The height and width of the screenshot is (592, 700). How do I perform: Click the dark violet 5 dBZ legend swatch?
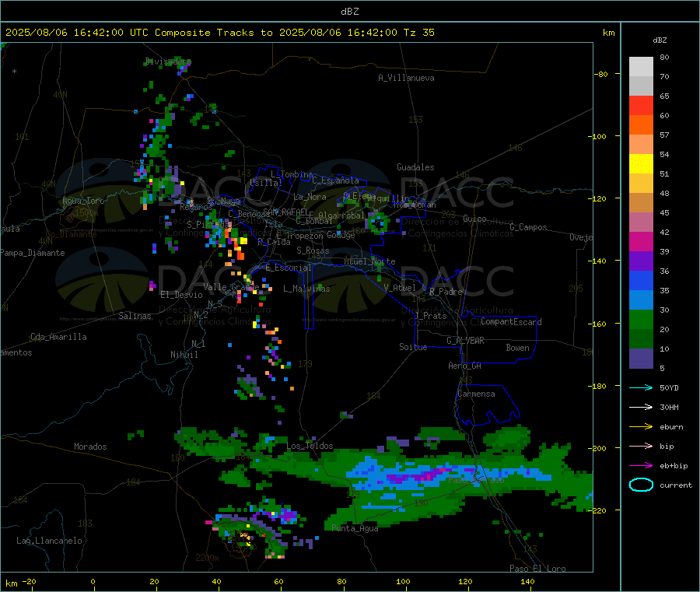pos(641,359)
